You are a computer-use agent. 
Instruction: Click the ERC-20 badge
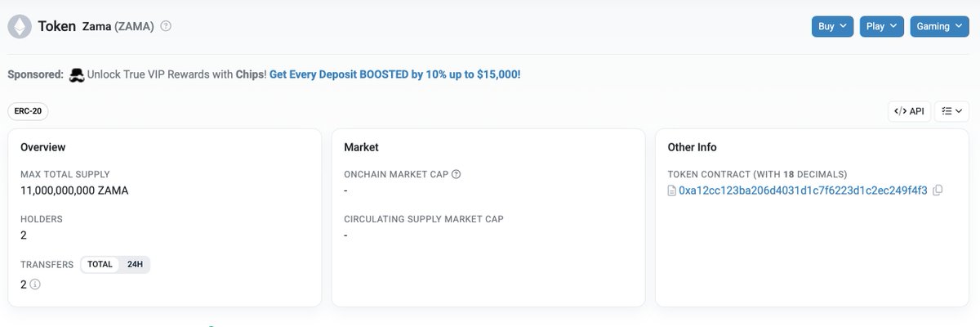[x=28, y=111]
